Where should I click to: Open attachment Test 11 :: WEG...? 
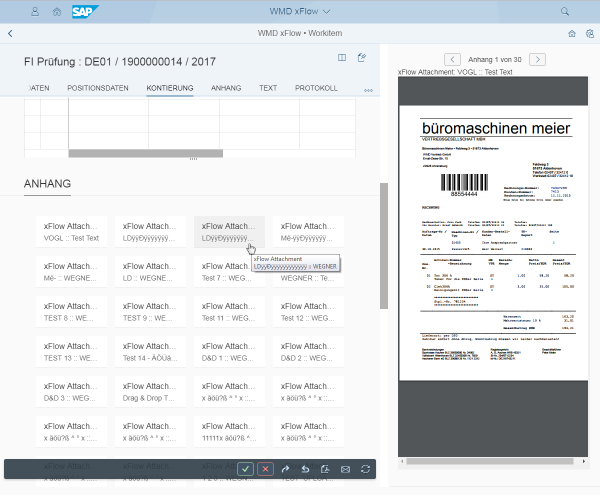(x=229, y=312)
